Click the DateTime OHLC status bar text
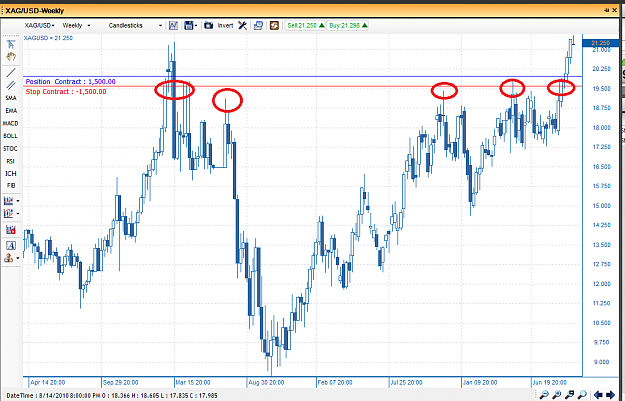Viewport: 625px width, 401px height. point(112,396)
